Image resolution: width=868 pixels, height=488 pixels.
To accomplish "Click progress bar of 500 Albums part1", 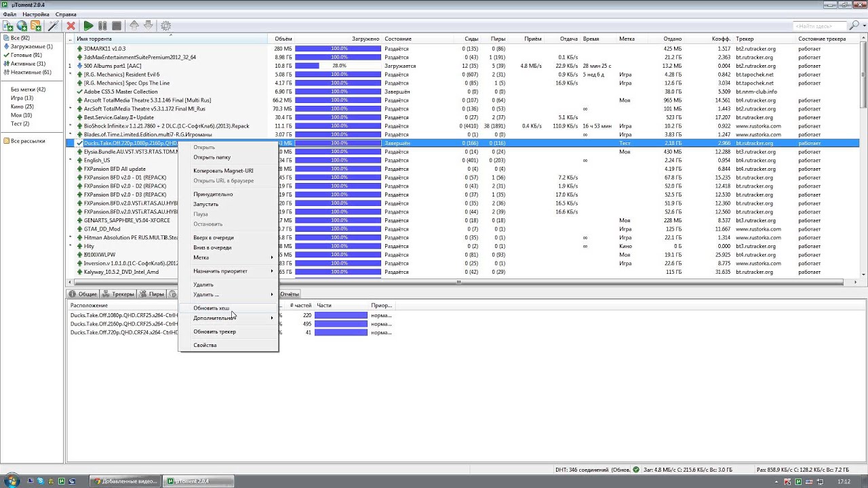I will click(338, 66).
